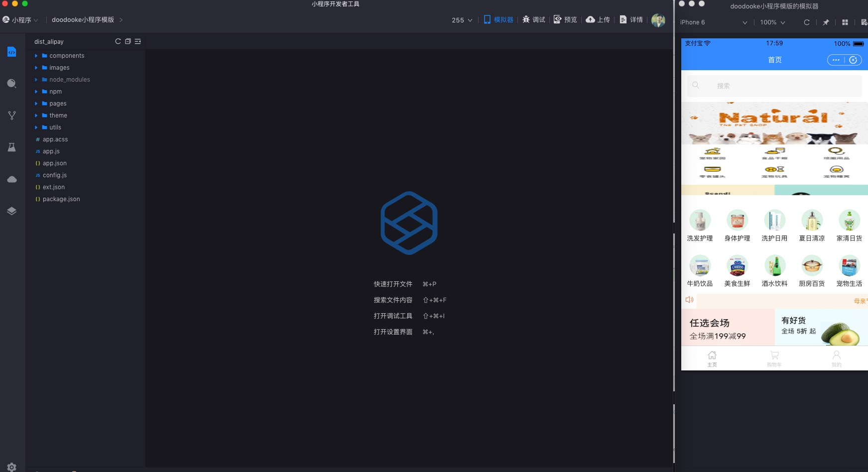Open the 调试 debug tool
This screenshot has width=868, height=472.
[x=534, y=20]
